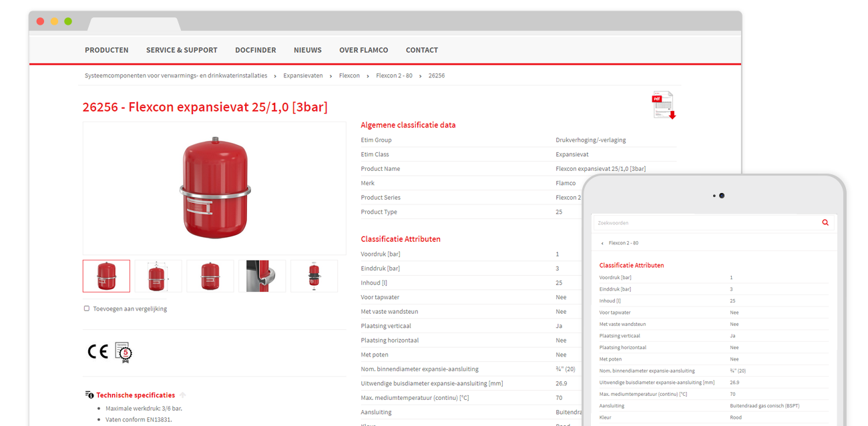Click the Zoekwoorden search field
This screenshot has height=426, width=868.
(x=714, y=223)
